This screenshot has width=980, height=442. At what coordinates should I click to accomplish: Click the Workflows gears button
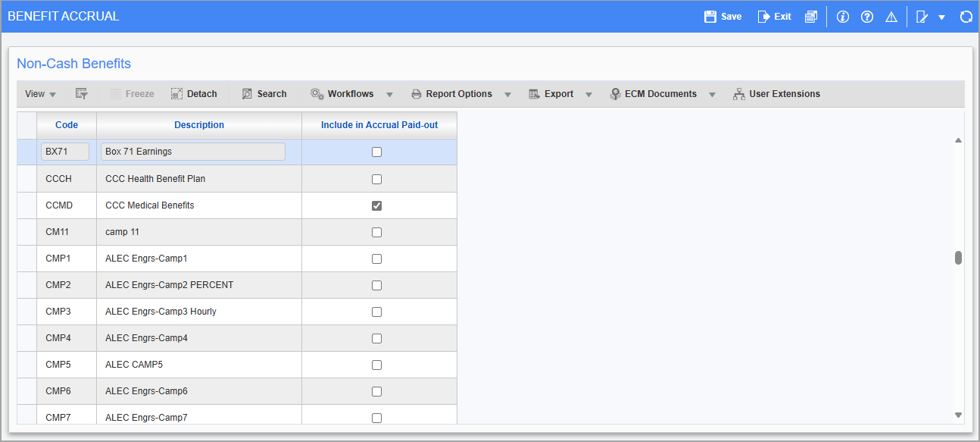342,94
